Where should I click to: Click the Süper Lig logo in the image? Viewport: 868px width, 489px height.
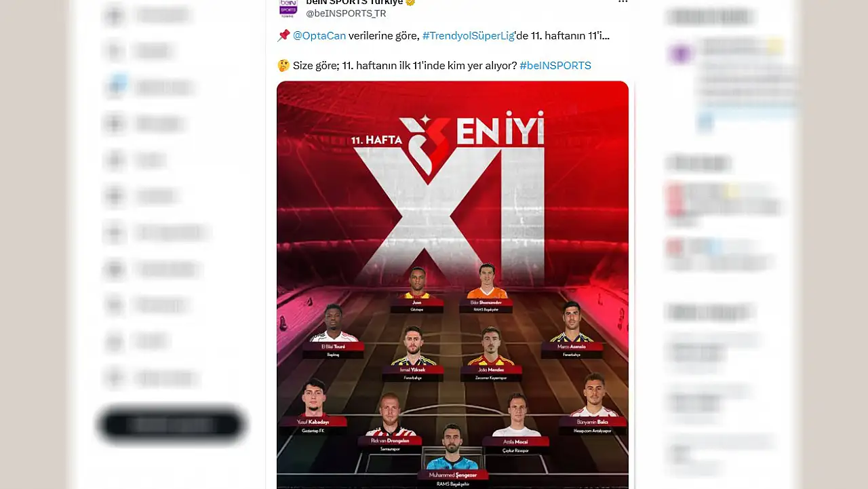coord(426,147)
